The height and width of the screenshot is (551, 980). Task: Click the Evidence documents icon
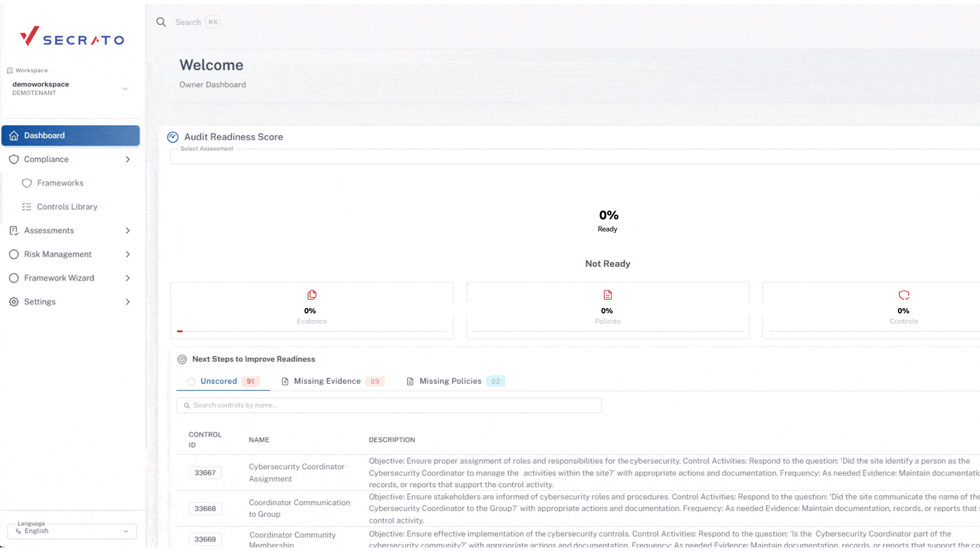tap(312, 295)
